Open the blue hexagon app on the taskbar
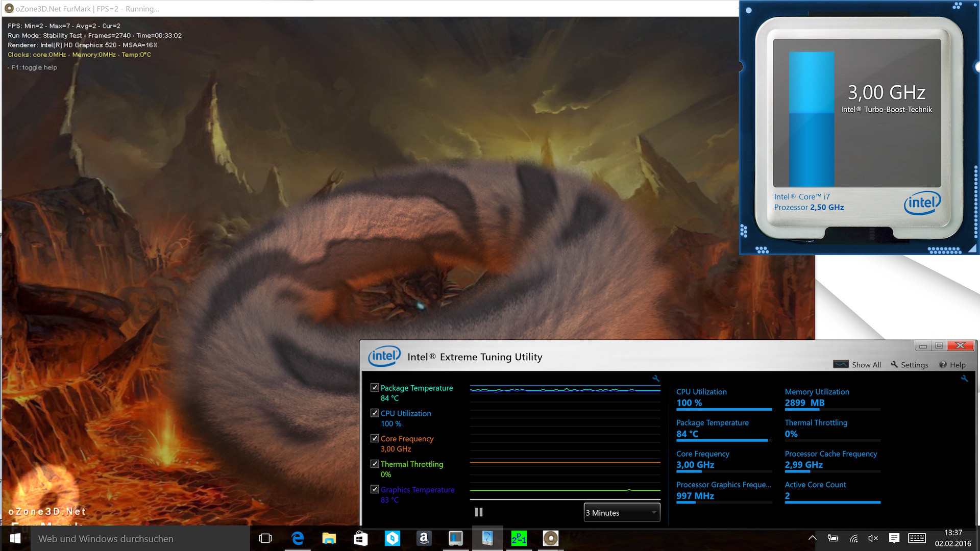 point(393,538)
